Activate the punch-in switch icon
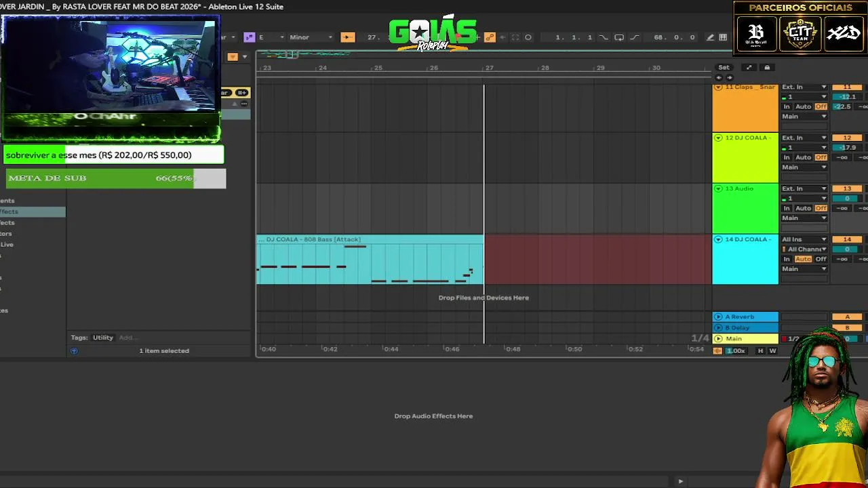 (x=604, y=37)
